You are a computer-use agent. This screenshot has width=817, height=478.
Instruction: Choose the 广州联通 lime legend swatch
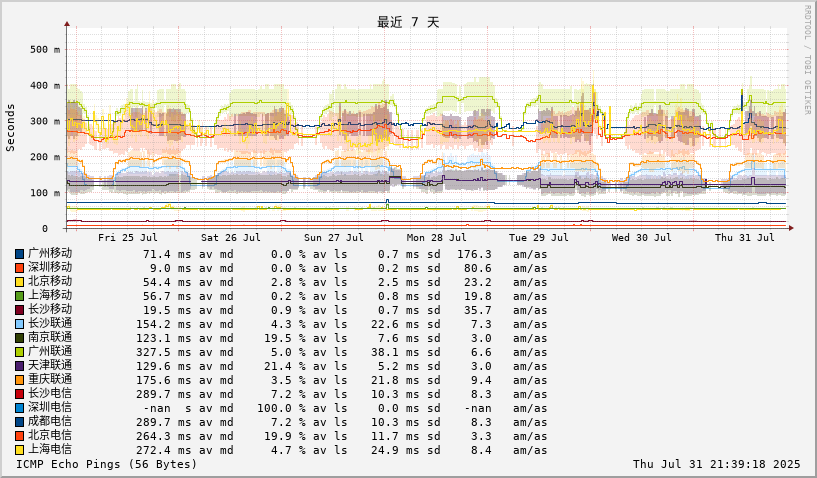19,352
